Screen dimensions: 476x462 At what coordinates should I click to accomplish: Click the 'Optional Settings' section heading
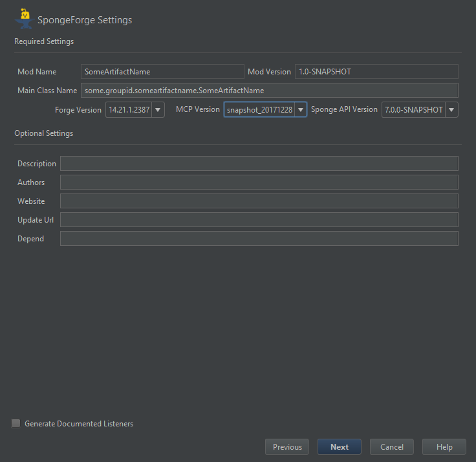(x=44, y=133)
